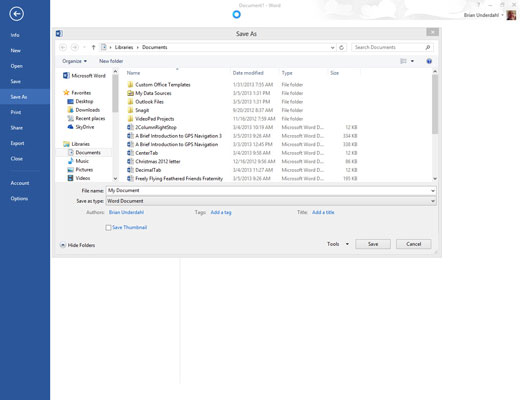This screenshot has height=400, width=520.
Task: Open the Export backstage tab
Action: point(17,143)
